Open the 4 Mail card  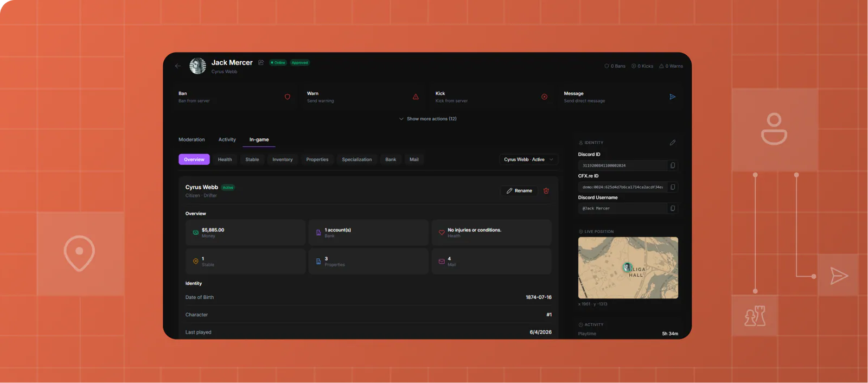492,261
